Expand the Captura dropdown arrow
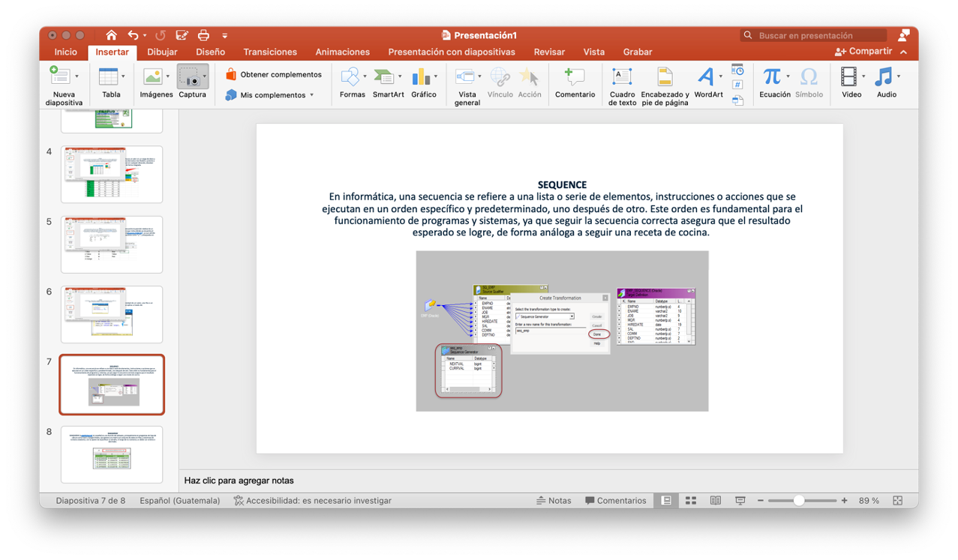 pos(205,76)
